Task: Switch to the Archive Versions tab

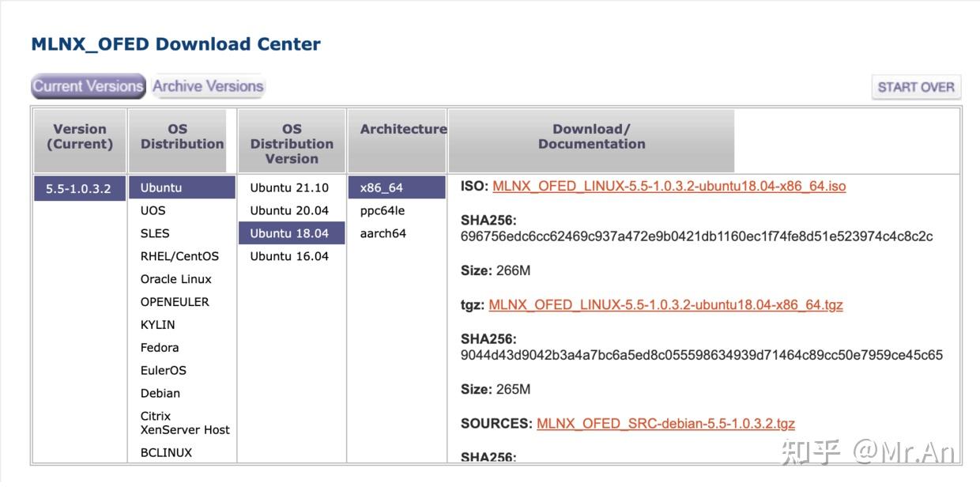Action: point(208,86)
